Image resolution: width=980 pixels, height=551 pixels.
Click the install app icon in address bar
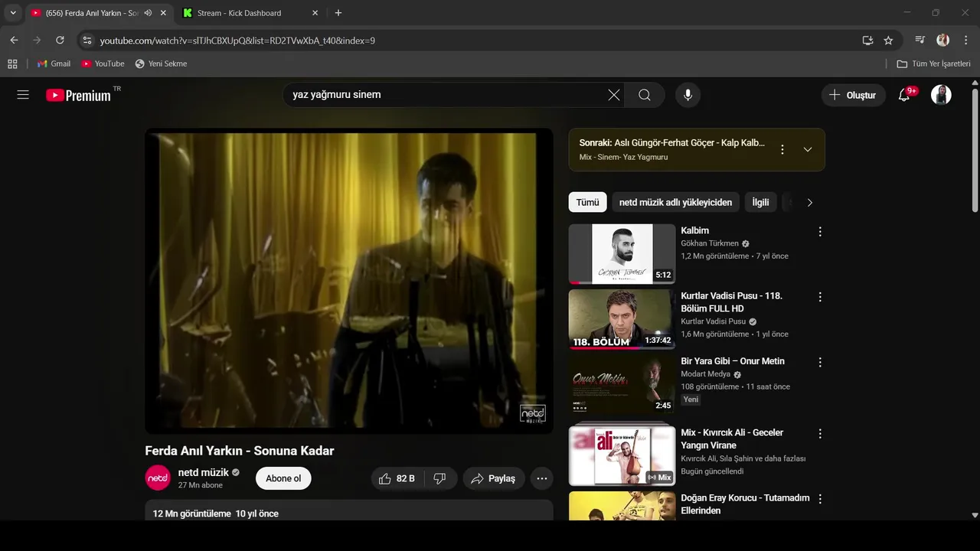867,41
